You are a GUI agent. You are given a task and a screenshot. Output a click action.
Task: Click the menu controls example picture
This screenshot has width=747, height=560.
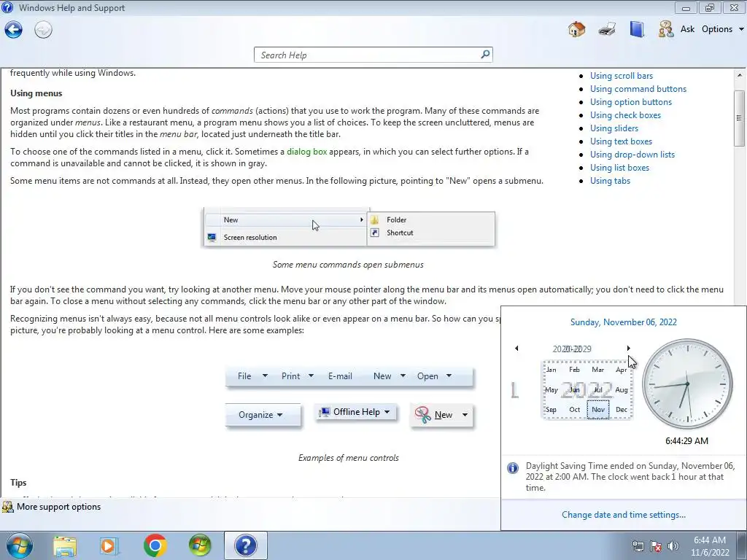point(349,397)
